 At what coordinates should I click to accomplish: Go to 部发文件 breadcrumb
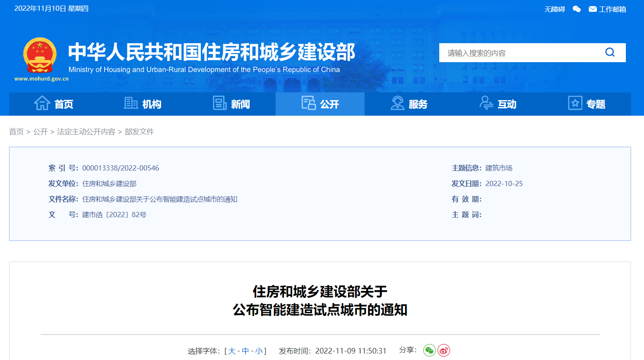tap(139, 132)
